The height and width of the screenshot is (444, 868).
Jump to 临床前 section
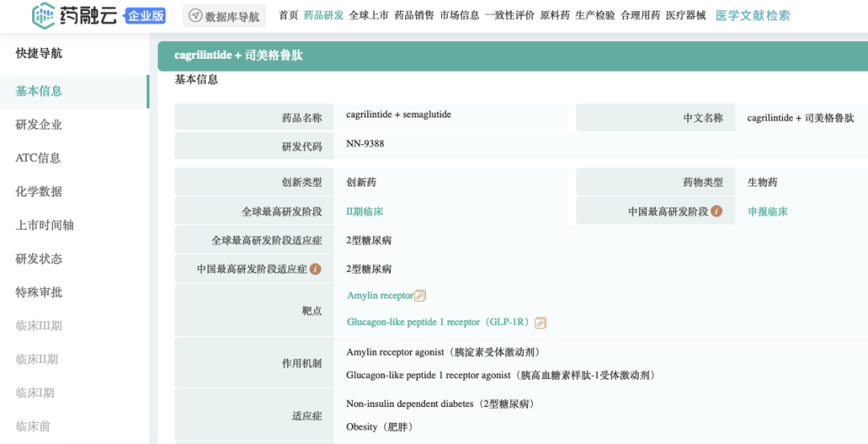click(x=33, y=427)
